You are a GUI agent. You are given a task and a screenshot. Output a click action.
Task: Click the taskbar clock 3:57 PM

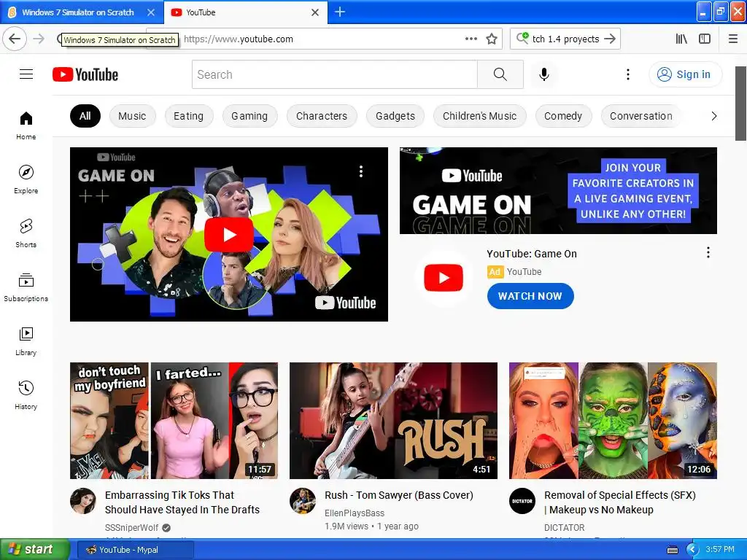(720, 550)
